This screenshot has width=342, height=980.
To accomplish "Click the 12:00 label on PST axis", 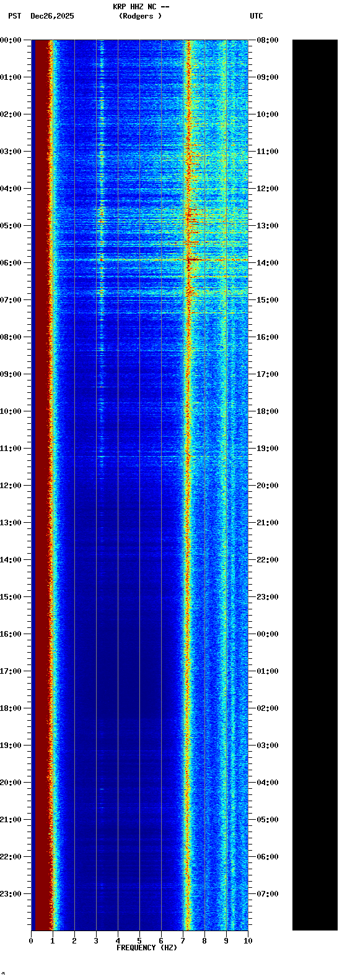I will 11,486.
